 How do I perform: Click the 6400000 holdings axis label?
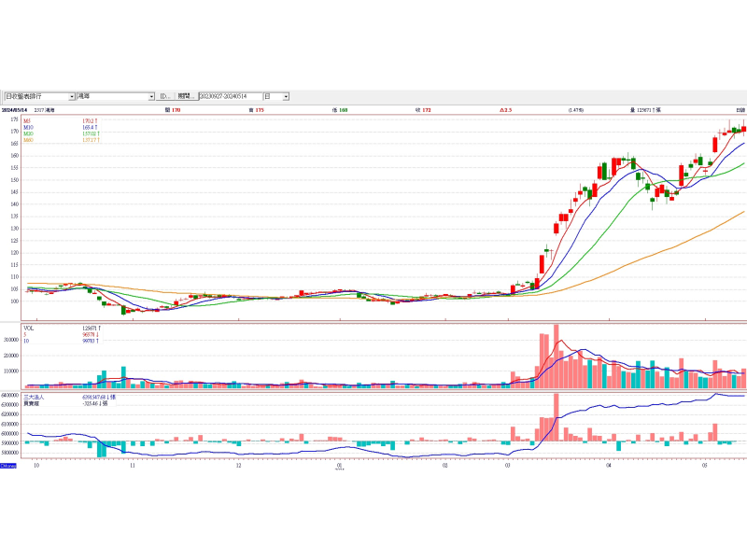(10, 395)
